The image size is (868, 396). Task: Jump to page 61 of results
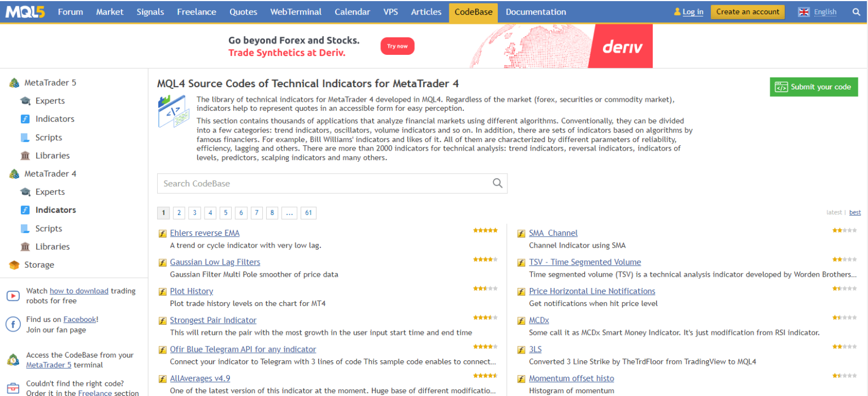[x=308, y=212]
